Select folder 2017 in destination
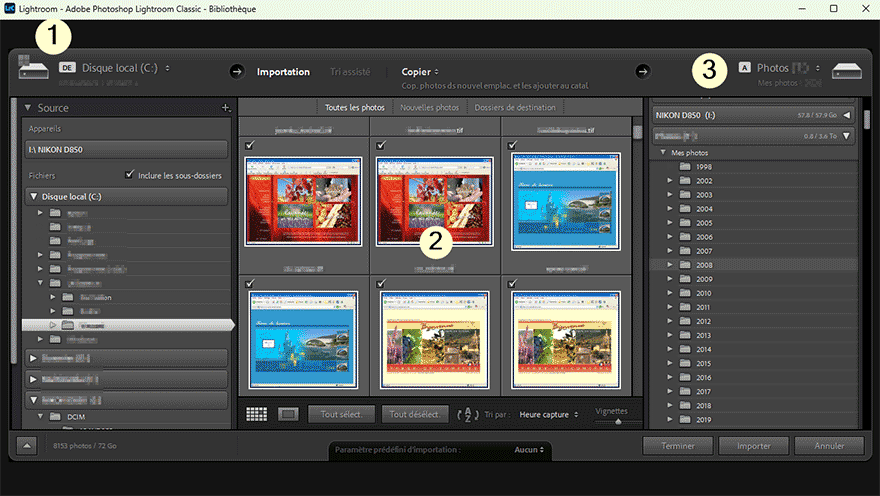 coord(703,391)
